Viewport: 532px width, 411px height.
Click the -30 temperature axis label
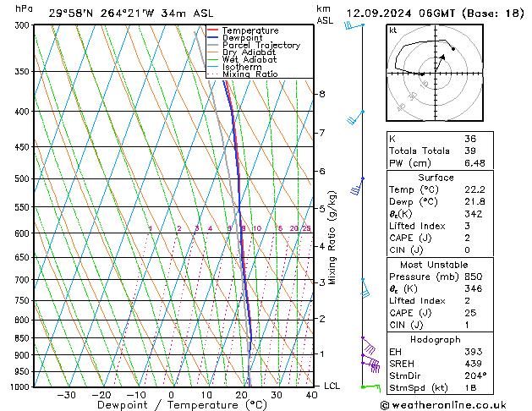[x=66, y=395]
